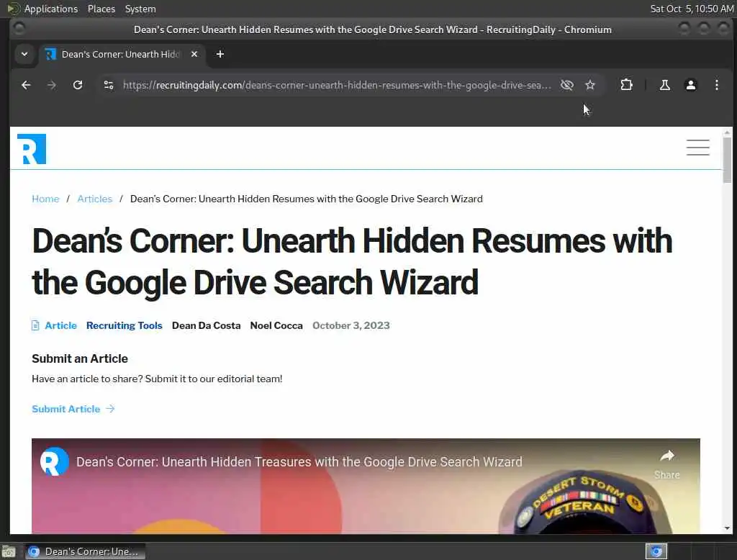737x560 pixels.
Task: Expand the tab search dropdown
Action: [x=24, y=54]
